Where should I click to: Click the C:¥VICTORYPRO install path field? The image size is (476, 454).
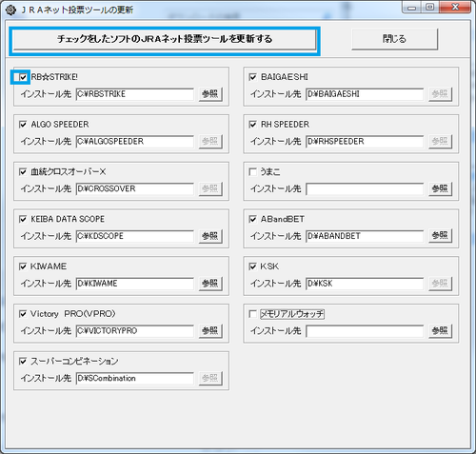tap(135, 331)
